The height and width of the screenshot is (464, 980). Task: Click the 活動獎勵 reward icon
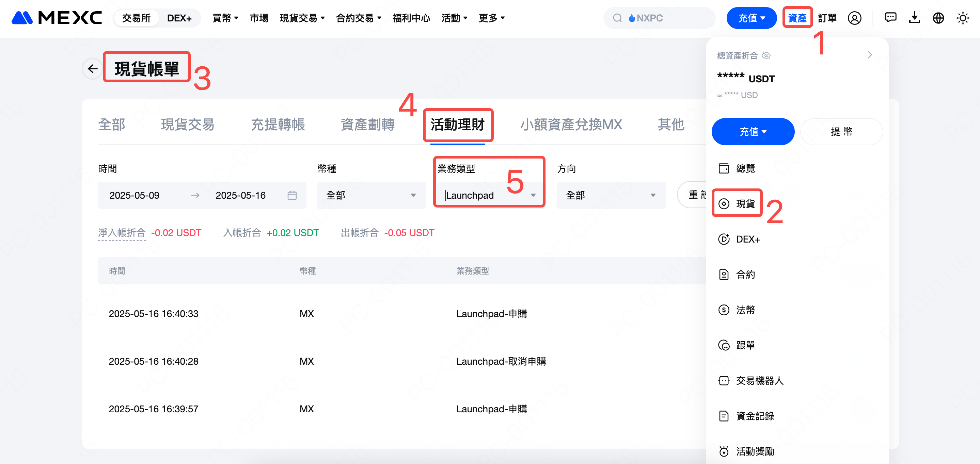point(724,451)
